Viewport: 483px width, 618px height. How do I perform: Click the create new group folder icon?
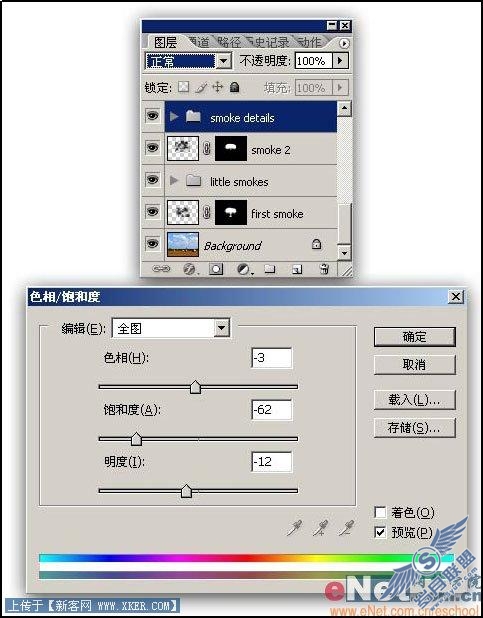click(270, 269)
